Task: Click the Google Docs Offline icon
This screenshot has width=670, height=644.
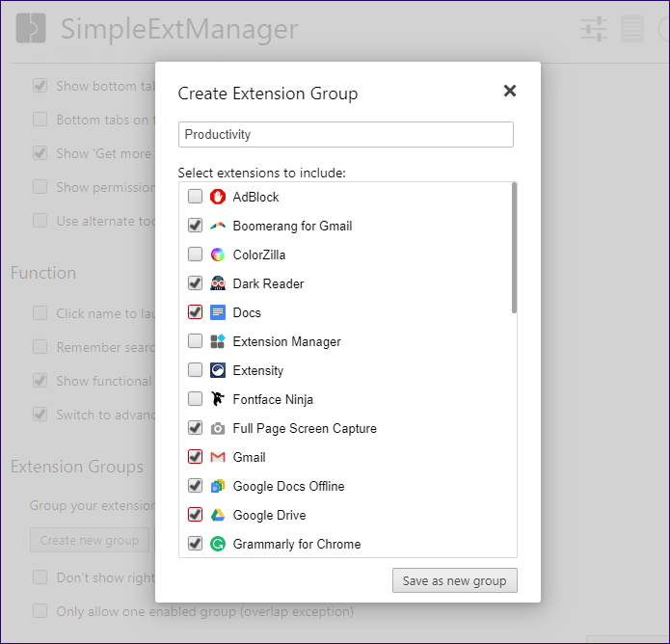Action: 218,486
